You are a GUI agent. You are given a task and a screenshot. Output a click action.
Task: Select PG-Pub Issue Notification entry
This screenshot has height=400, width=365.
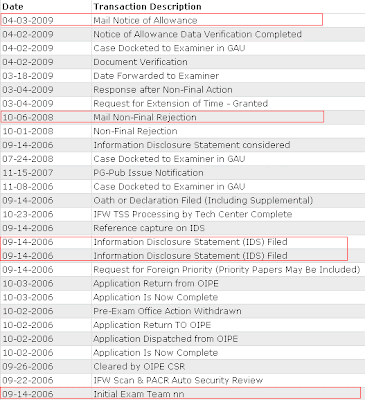pyautogui.click(x=148, y=173)
